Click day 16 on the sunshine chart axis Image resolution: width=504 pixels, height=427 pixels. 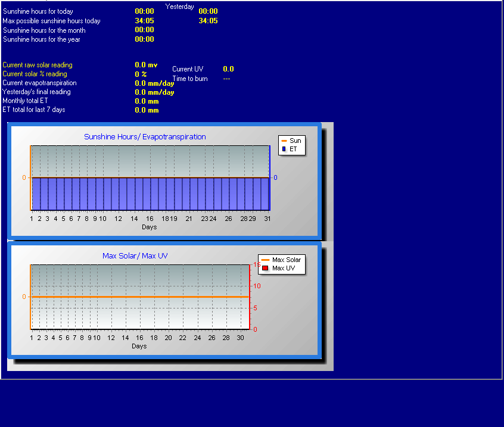click(150, 219)
